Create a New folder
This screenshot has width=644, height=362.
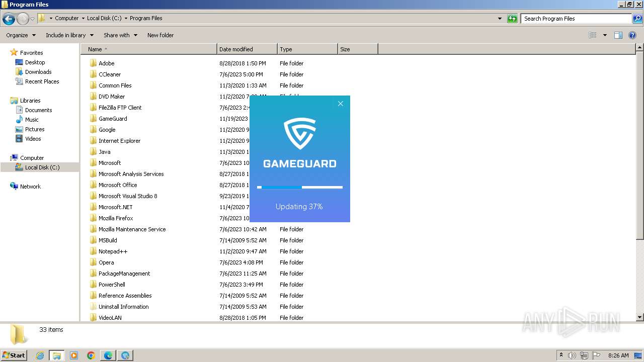(160, 35)
